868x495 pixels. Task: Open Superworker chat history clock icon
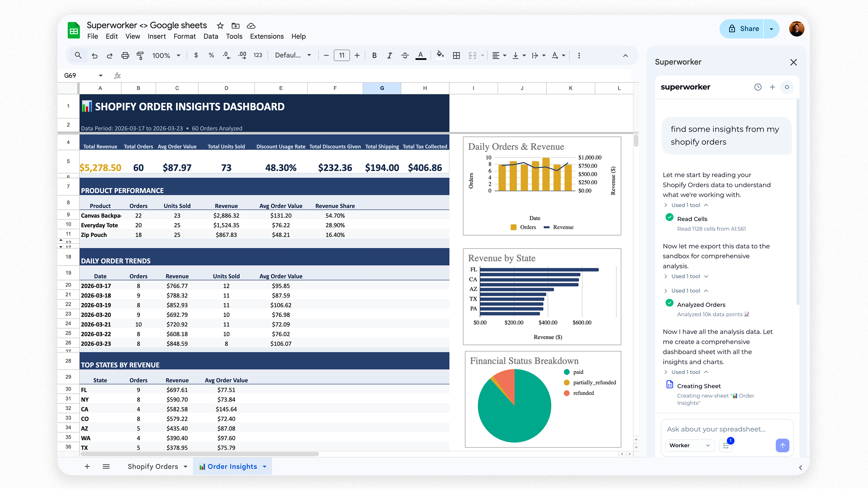point(758,87)
